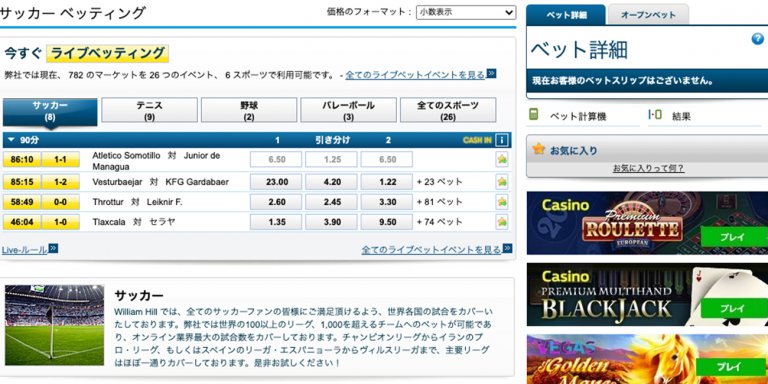Pick away odds 3.30 Leiknir F.
The width and height of the screenshot is (768, 384).
point(386,202)
